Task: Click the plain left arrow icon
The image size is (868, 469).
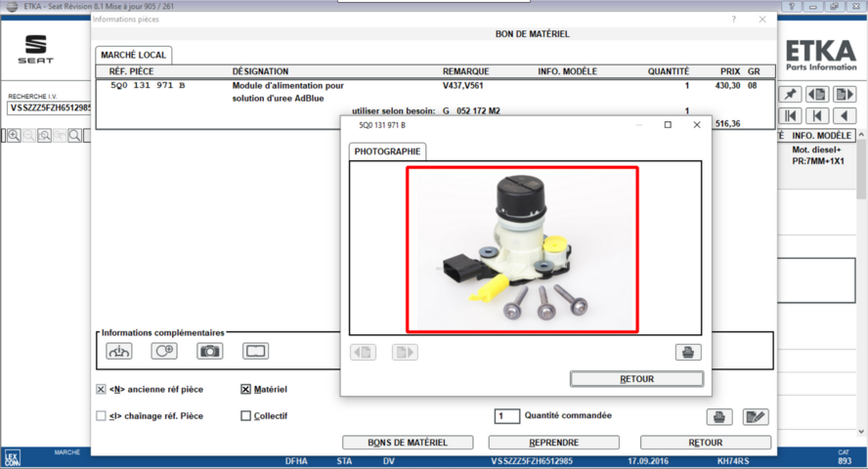Action: click(x=845, y=115)
